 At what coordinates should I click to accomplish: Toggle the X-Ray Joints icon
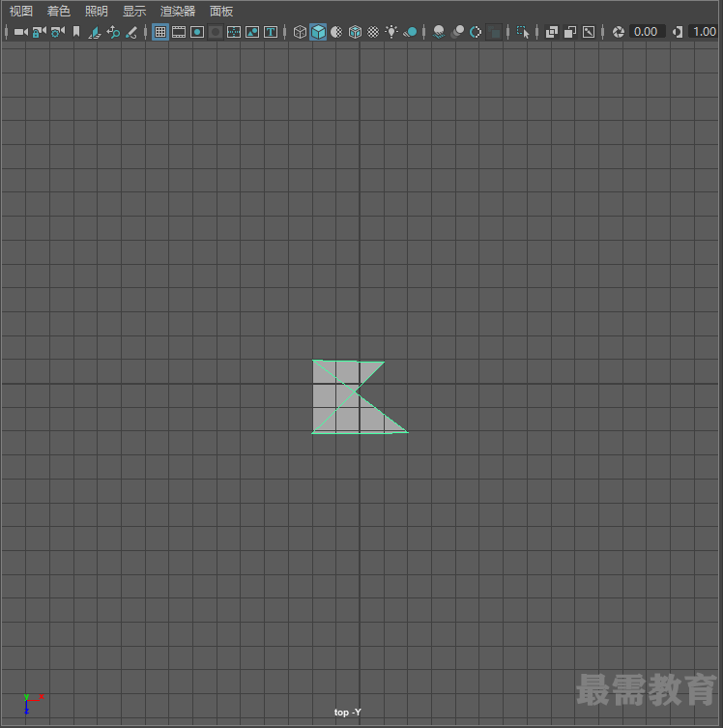[589, 32]
